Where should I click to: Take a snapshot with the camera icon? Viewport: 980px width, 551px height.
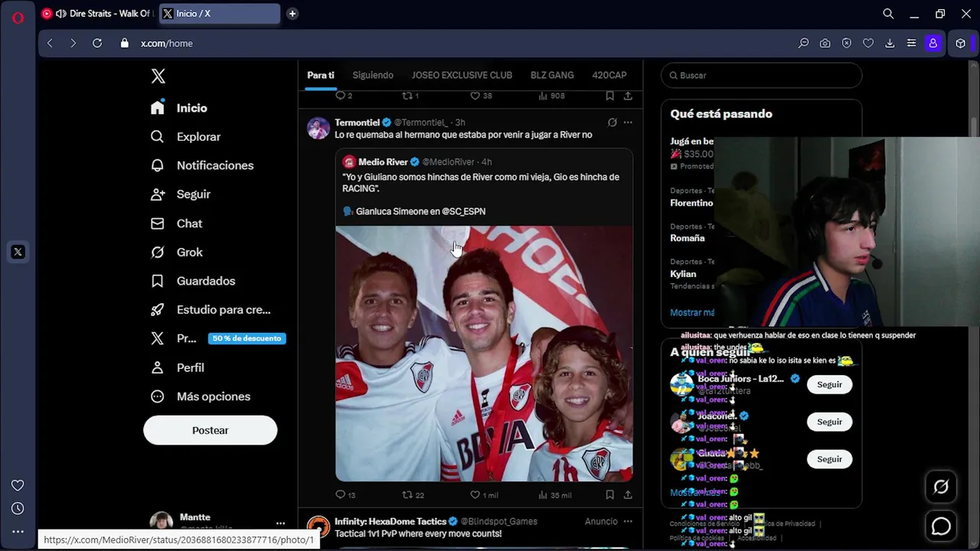tap(825, 44)
